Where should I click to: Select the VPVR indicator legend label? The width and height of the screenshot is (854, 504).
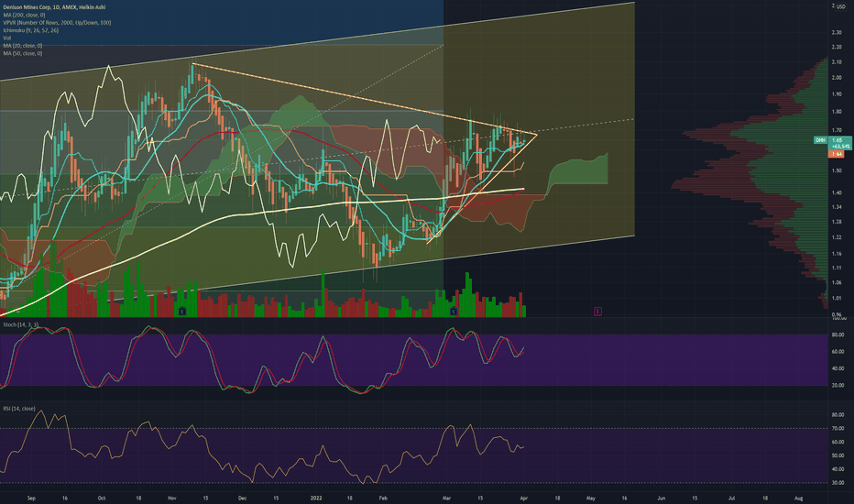[x=57, y=22]
